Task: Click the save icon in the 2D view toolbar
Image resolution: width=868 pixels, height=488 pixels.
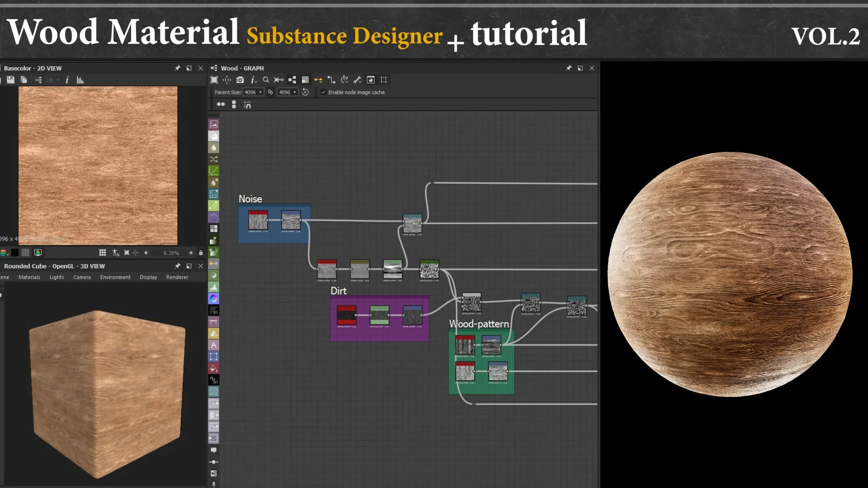Action: click(x=10, y=80)
